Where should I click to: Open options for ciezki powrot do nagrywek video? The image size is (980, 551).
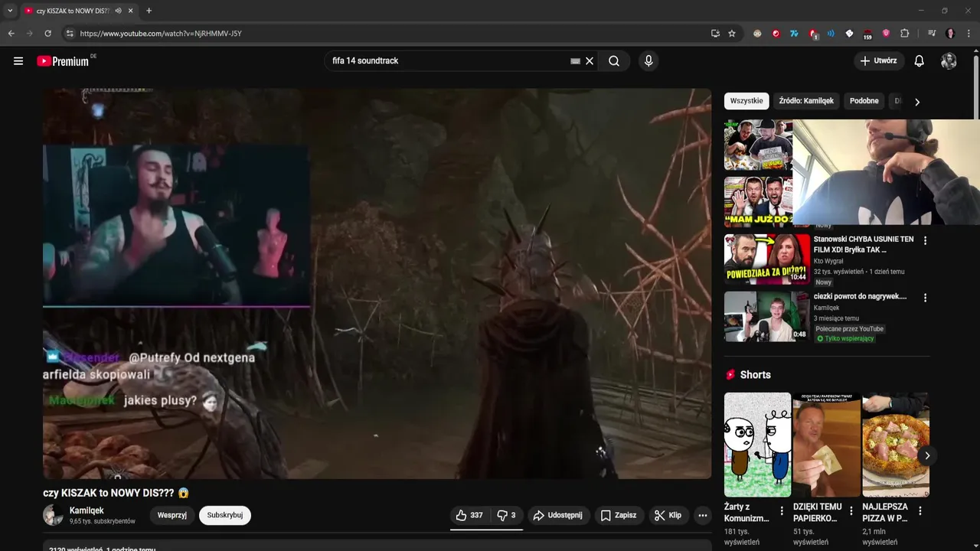point(925,298)
